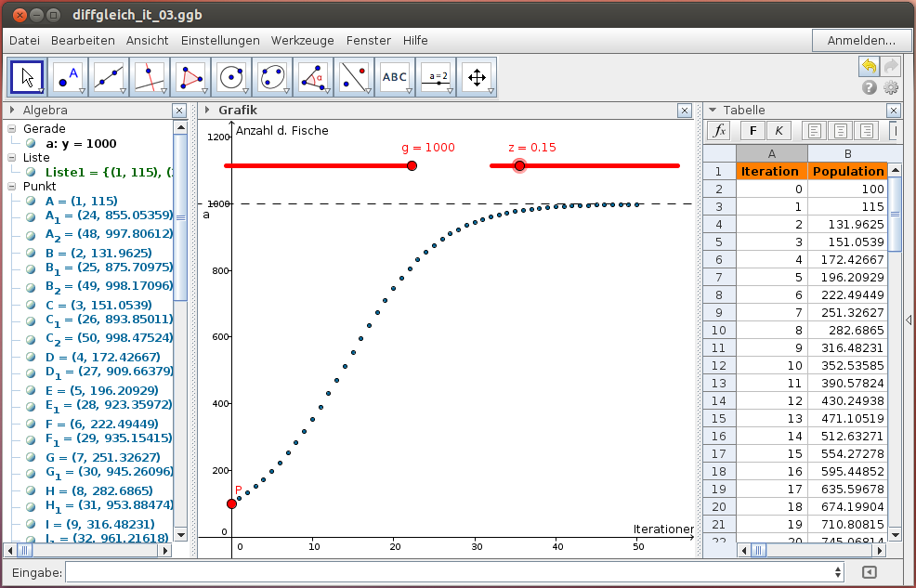Toggle visibility of Liste1
This screenshot has height=588, width=916.
pyautogui.click(x=31, y=172)
